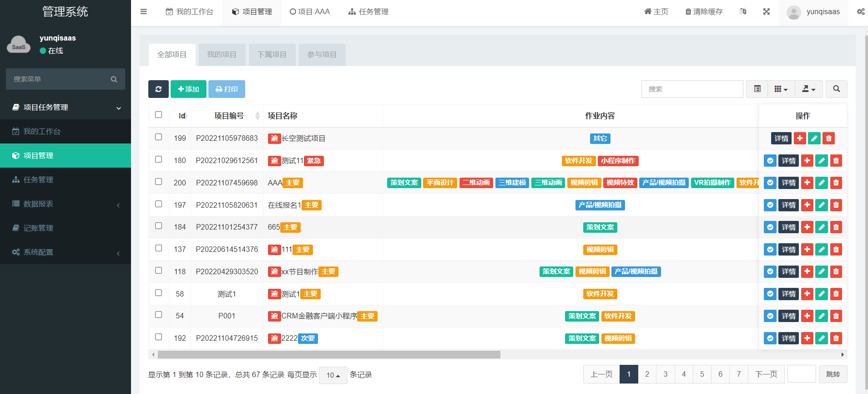Screen dimensions: 868x394
Task: Delete project 665 with trash icon
Action: coord(836,227)
